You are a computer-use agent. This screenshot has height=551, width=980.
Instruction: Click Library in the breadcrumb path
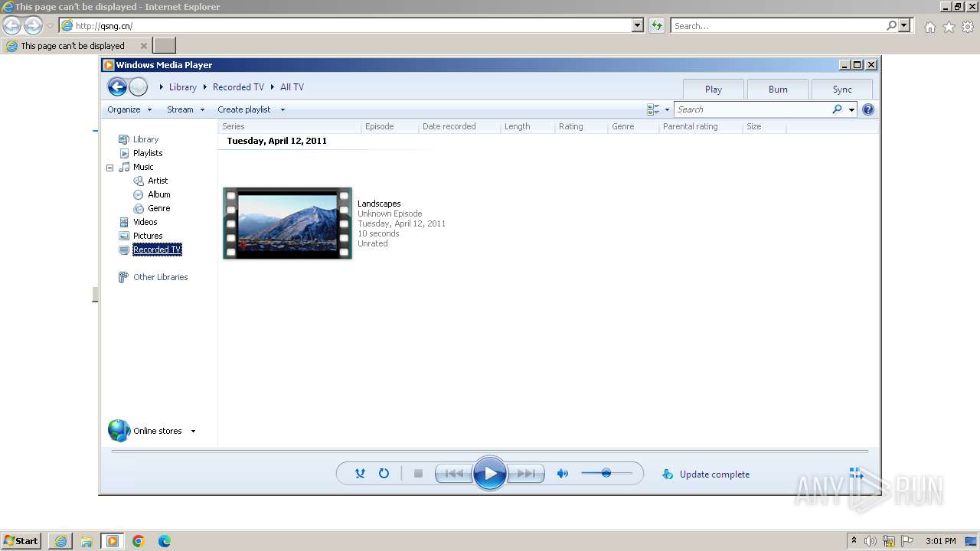(183, 87)
